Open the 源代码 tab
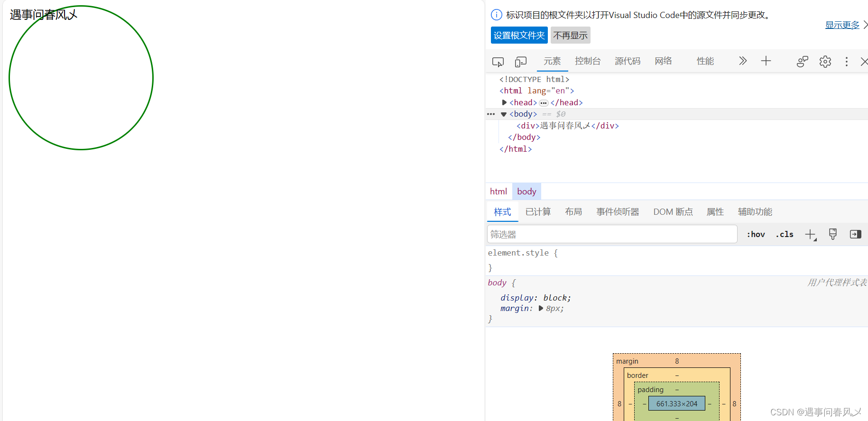 (x=628, y=61)
